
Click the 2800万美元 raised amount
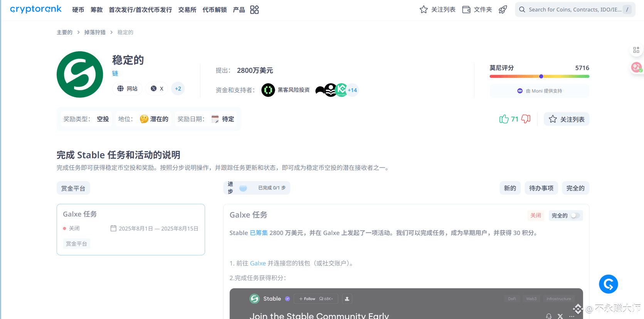[255, 71]
